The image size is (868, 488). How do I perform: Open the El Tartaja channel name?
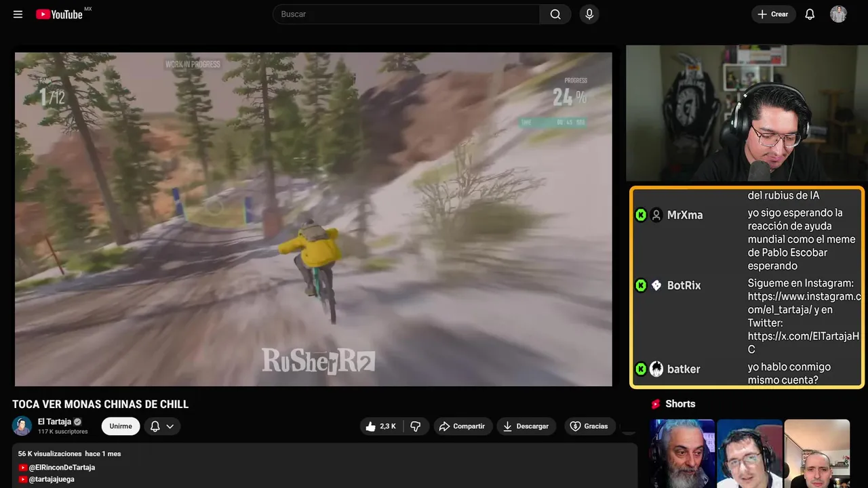(x=54, y=422)
